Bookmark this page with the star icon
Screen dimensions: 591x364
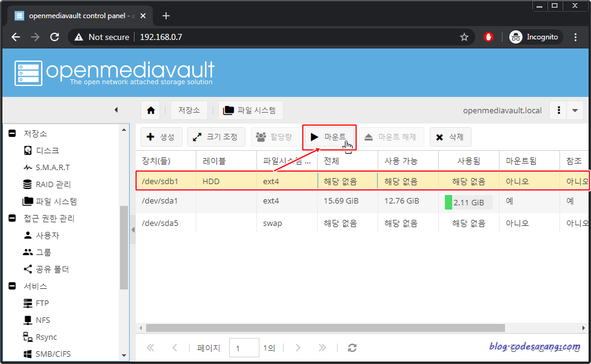click(464, 37)
